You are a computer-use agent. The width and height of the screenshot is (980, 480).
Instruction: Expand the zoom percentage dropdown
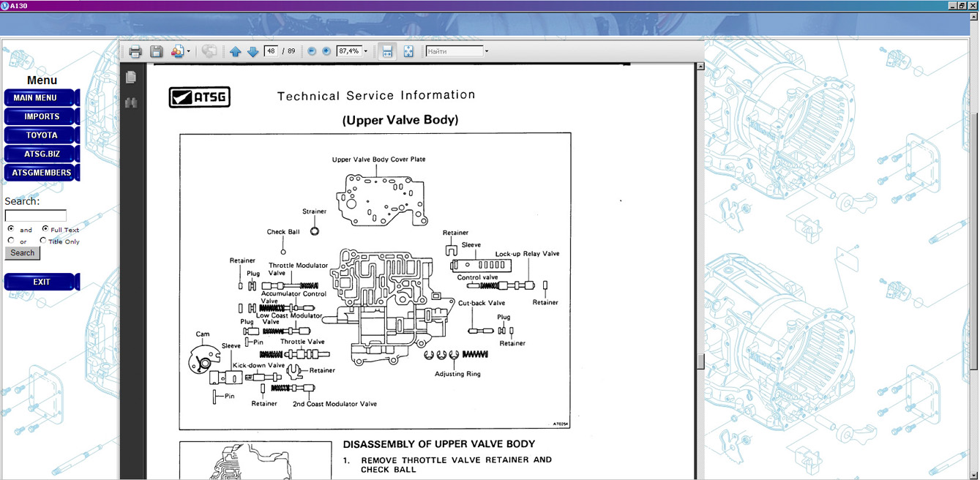pos(366,51)
